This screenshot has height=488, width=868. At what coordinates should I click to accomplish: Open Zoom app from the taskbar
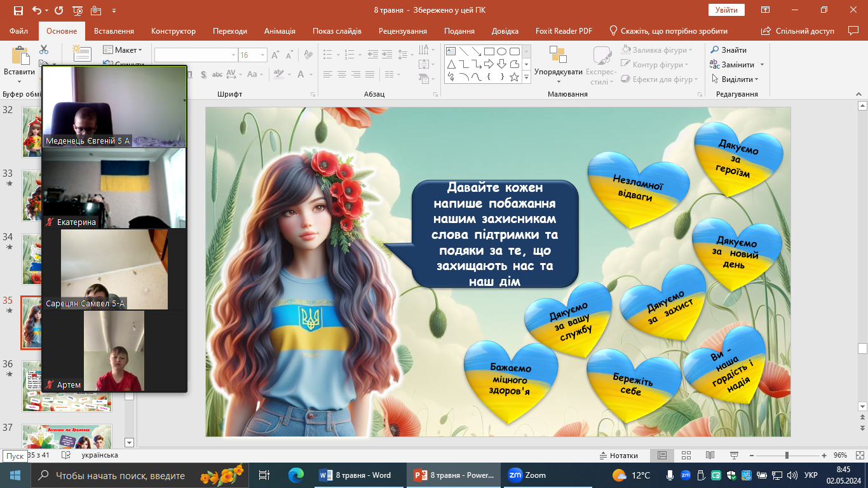tap(528, 475)
